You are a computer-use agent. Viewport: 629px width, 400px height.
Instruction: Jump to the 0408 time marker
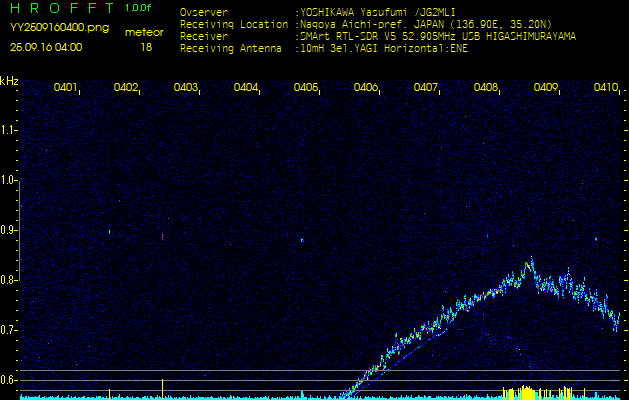point(486,88)
